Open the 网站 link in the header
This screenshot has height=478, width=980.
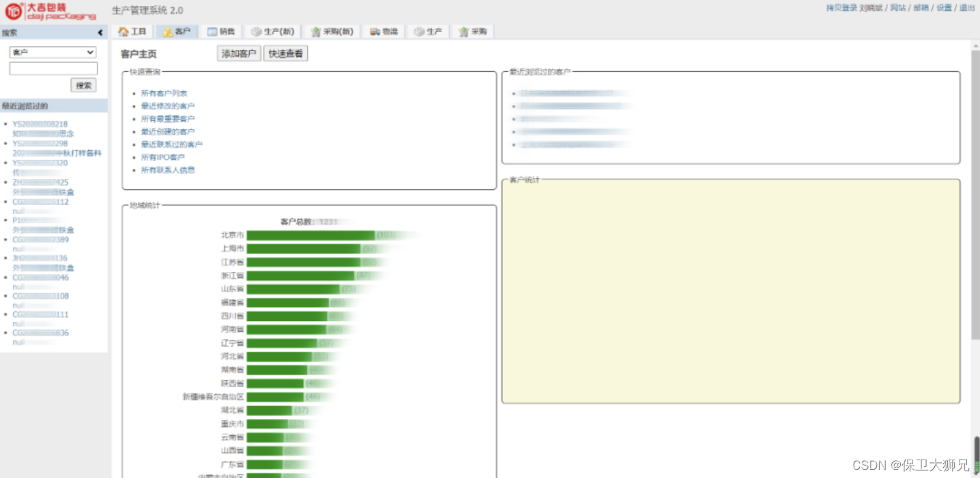click(x=898, y=8)
